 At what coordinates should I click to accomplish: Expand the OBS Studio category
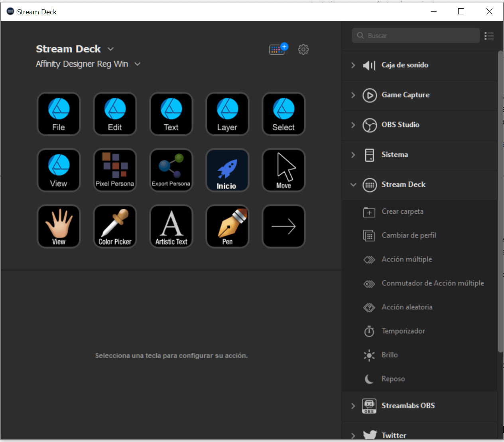pos(353,125)
